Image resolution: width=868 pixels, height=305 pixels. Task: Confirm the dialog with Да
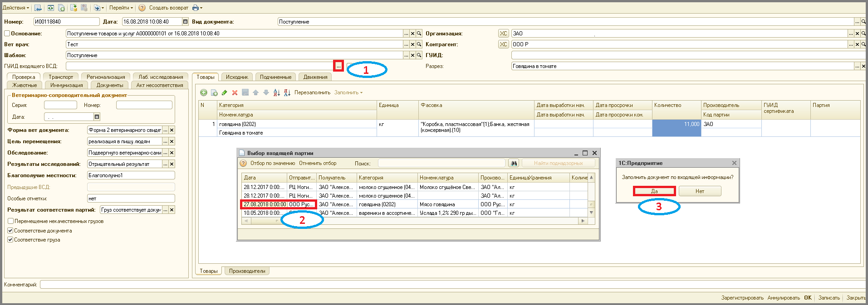[654, 191]
